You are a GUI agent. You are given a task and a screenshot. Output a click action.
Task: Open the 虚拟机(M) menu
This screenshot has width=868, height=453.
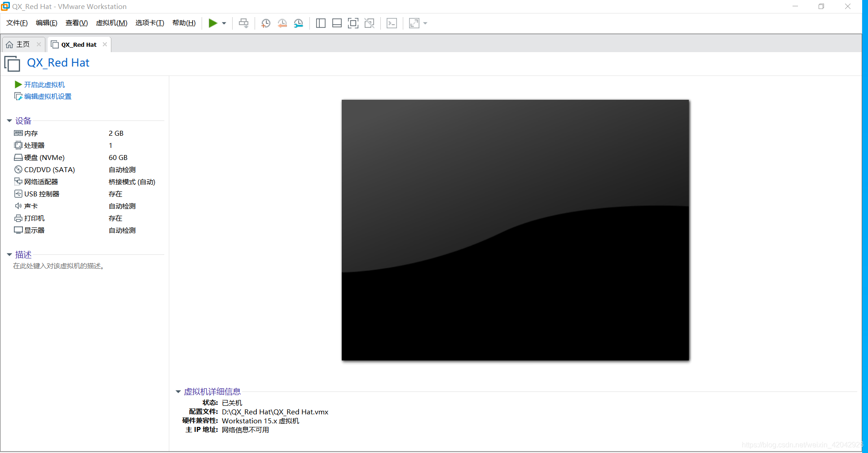(x=111, y=23)
